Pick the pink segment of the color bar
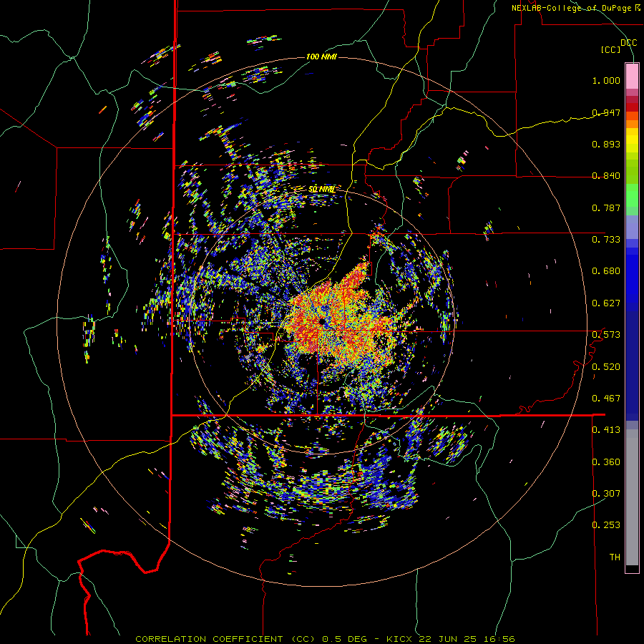 tap(632, 76)
